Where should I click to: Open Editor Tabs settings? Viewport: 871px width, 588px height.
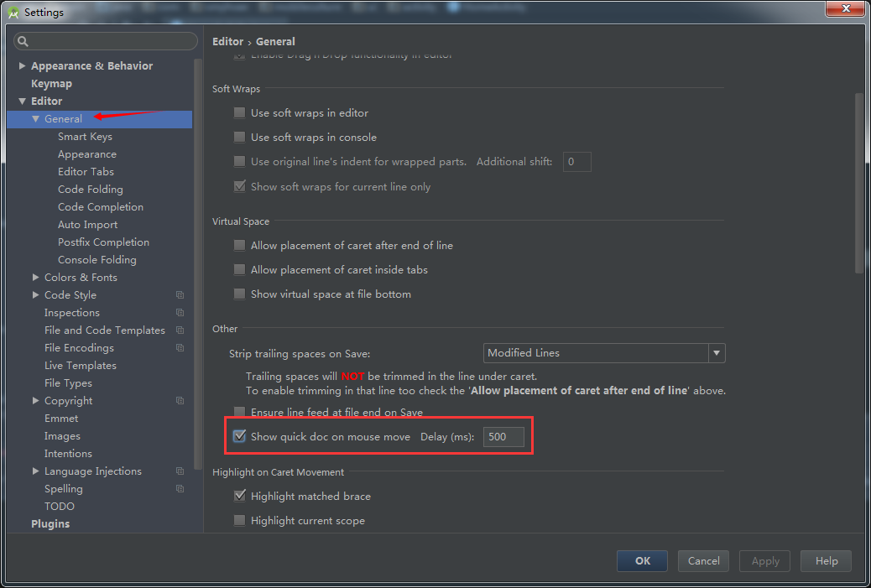(x=86, y=172)
